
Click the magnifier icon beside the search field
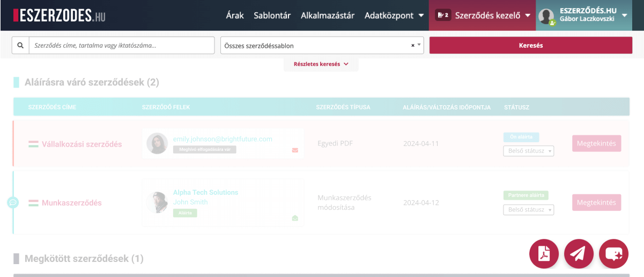(x=20, y=46)
